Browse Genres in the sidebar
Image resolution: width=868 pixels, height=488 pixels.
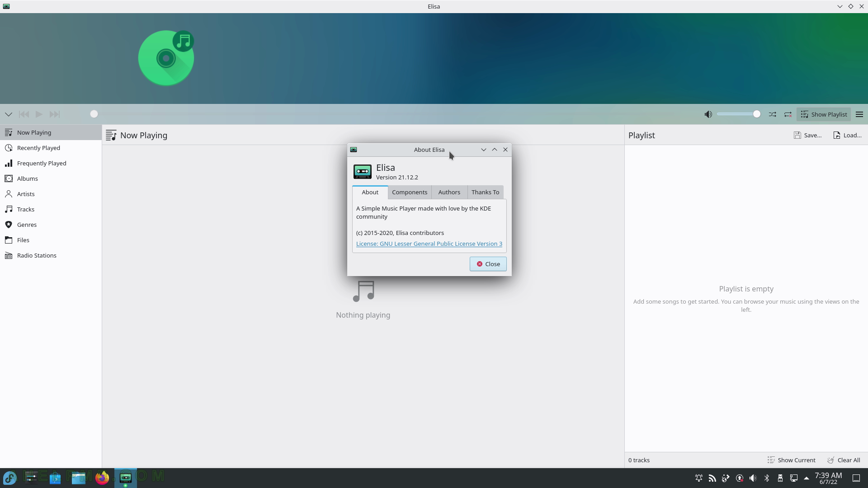pos(51,225)
